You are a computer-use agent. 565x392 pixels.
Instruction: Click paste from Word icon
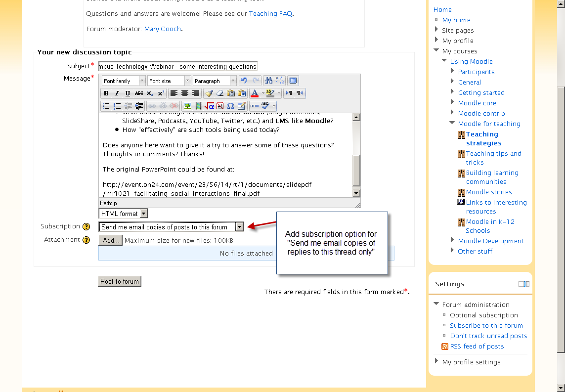(x=242, y=93)
